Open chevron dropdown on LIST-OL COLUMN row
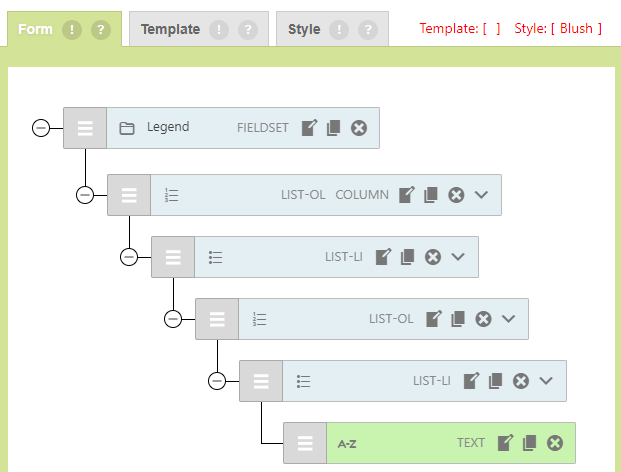The height and width of the screenshot is (472, 621). tap(482, 195)
